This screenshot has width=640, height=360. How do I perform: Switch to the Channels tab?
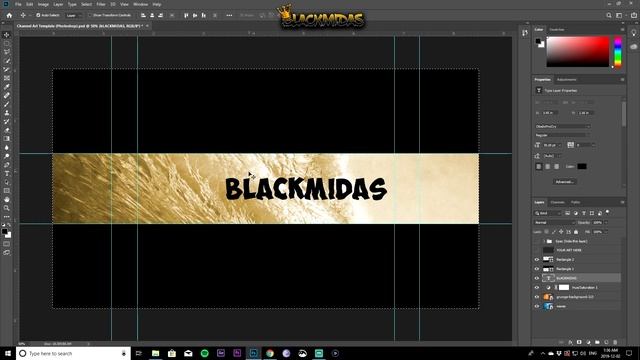pyautogui.click(x=557, y=202)
